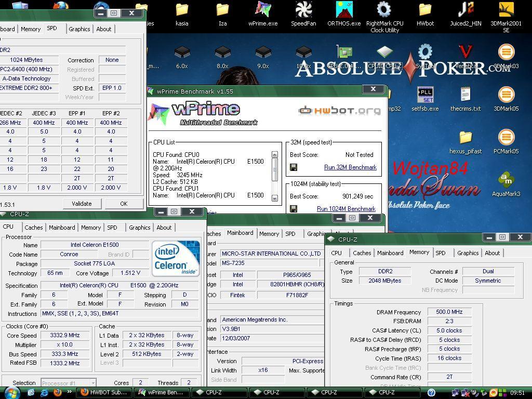Click the Windows Start orb

click(11, 393)
